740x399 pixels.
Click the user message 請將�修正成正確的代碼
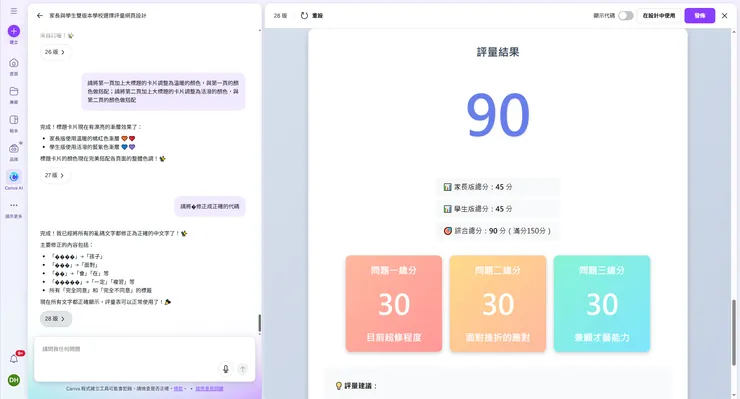(210, 206)
